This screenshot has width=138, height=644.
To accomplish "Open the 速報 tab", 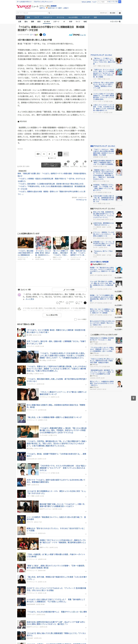I will click(x=28, y=17).
